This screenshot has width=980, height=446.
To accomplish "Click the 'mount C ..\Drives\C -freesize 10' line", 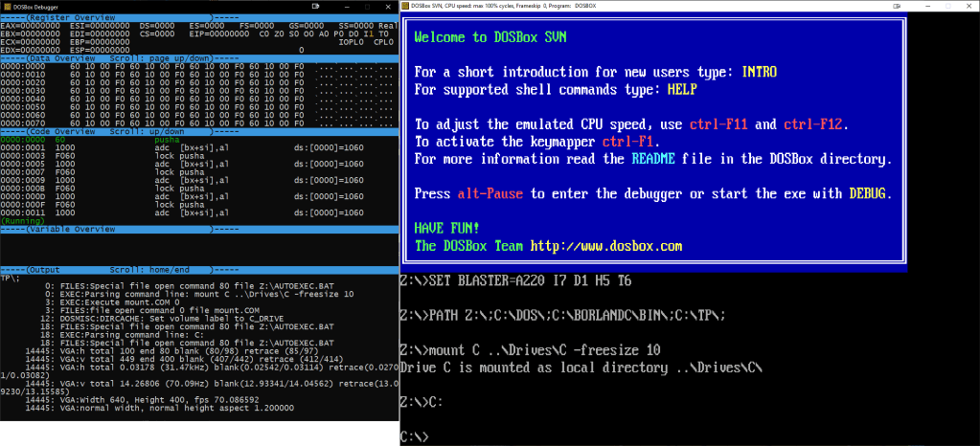I will [x=531, y=350].
